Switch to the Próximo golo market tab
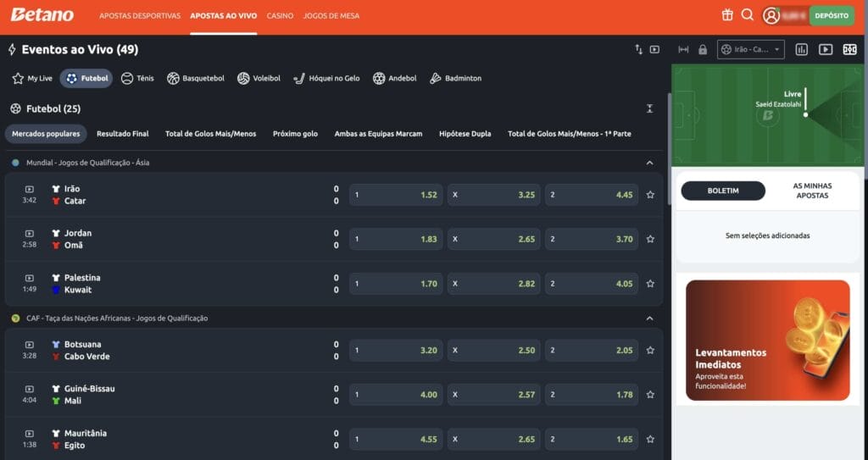This screenshot has height=460, width=868. tap(295, 133)
